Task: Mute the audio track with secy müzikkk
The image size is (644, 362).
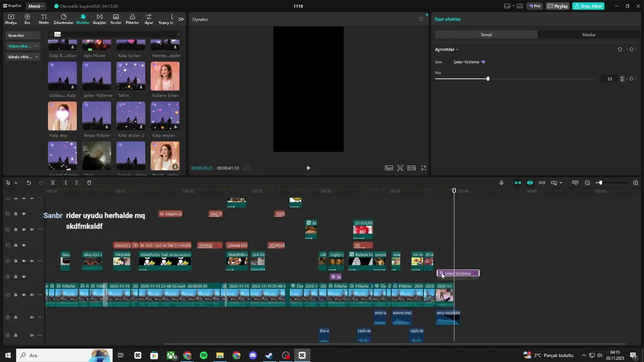Action: 32,317
